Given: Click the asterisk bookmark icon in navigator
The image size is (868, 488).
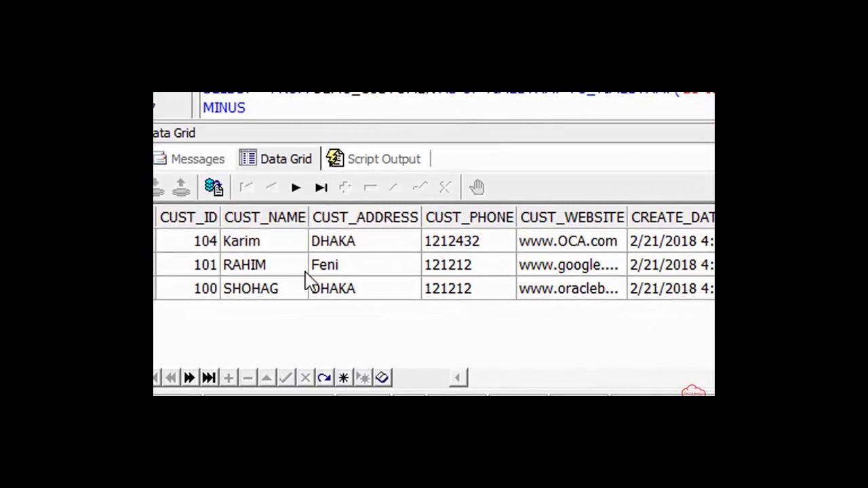Looking at the screenshot, I should 343,378.
